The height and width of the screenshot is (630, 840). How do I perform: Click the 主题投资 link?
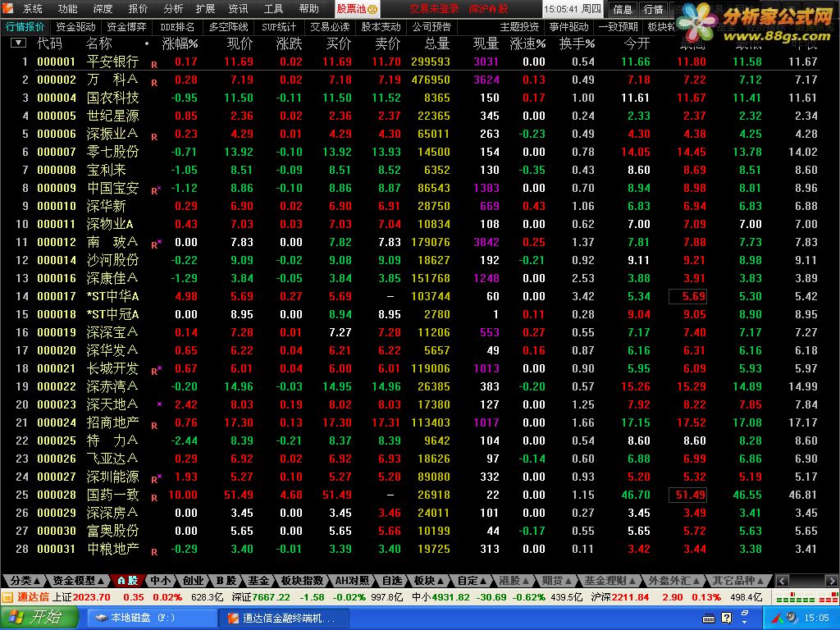519,27
